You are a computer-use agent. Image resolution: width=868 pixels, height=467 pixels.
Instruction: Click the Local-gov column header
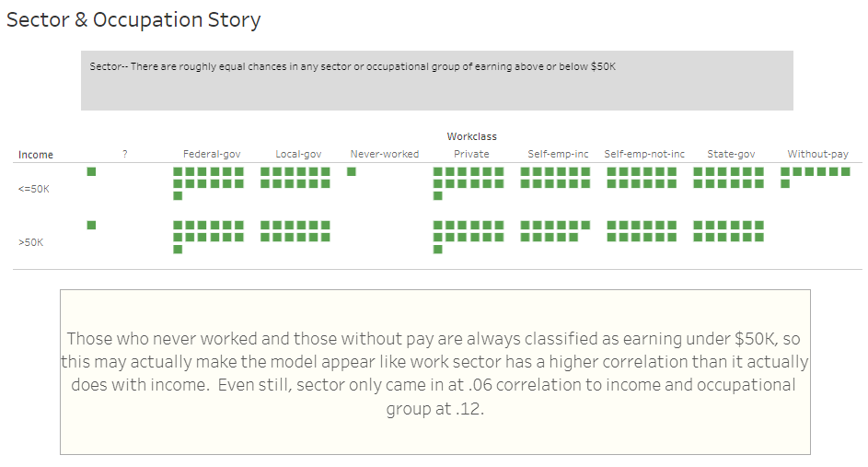298,155
